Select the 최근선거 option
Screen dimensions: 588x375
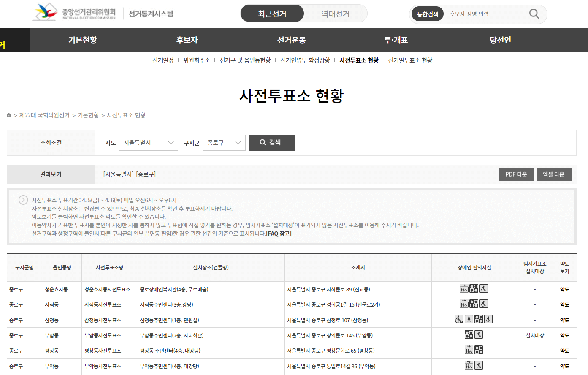click(x=272, y=13)
